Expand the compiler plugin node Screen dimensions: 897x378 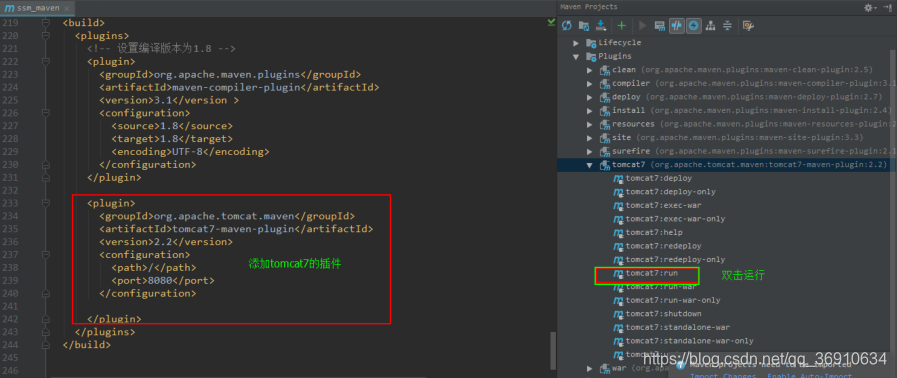click(x=590, y=83)
